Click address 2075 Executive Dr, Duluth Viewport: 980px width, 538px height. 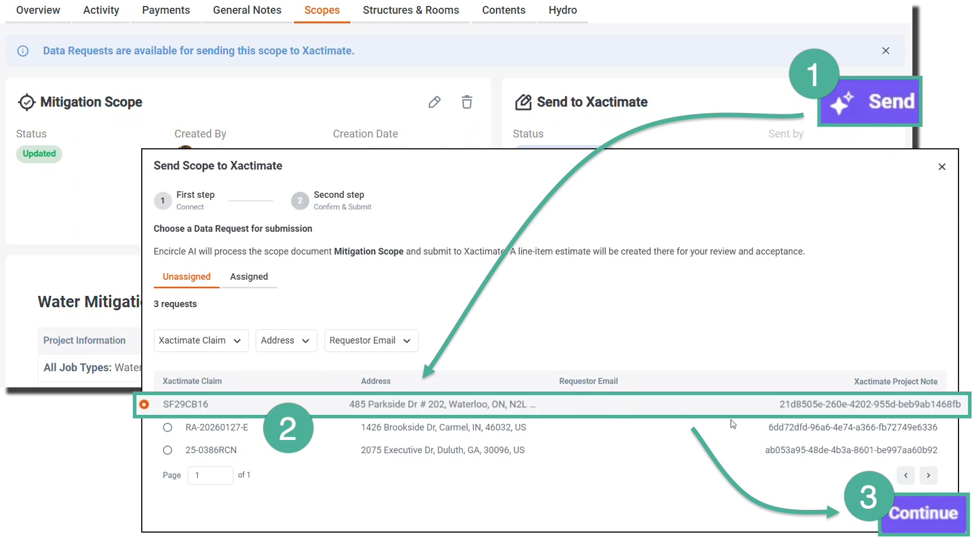[x=443, y=450]
